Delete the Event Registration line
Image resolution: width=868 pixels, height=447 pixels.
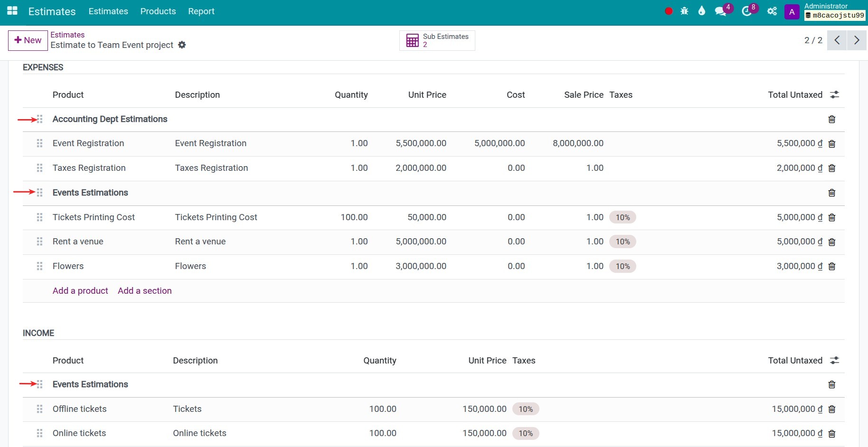832,144
